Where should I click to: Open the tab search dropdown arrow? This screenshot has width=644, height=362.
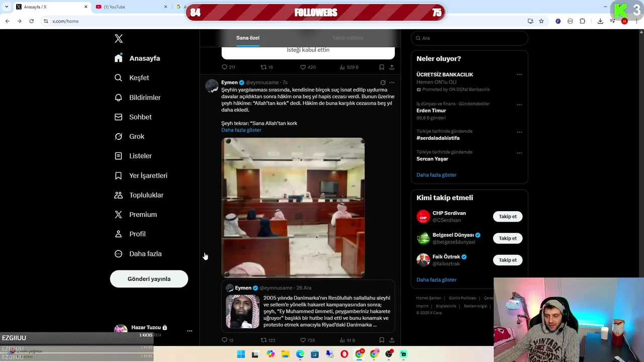(x=7, y=7)
